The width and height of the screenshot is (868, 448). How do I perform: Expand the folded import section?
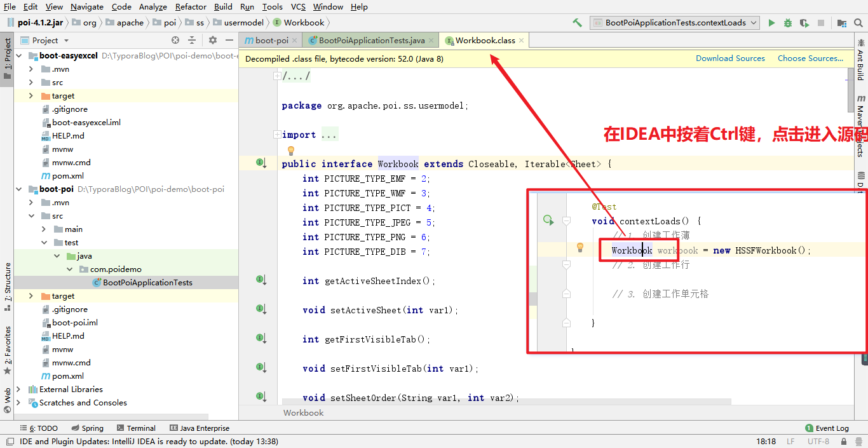277,135
